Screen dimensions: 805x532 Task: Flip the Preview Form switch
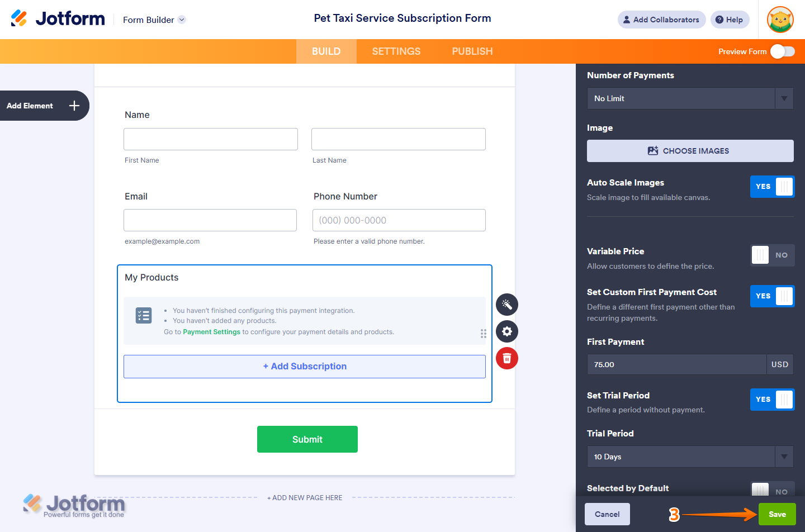(x=783, y=51)
